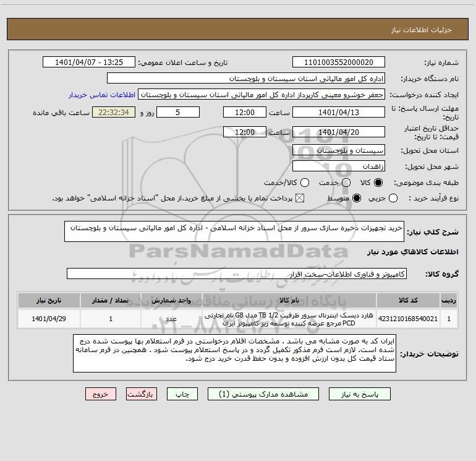Viewport: 476px width, 461px height.
Task: Click the نام کالا column header
Action: [289, 300]
